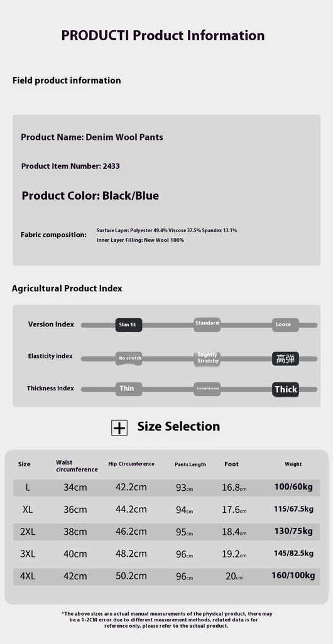Click the Product Item Number 2433 line
Screen dimensions: 333x644
tap(70, 166)
